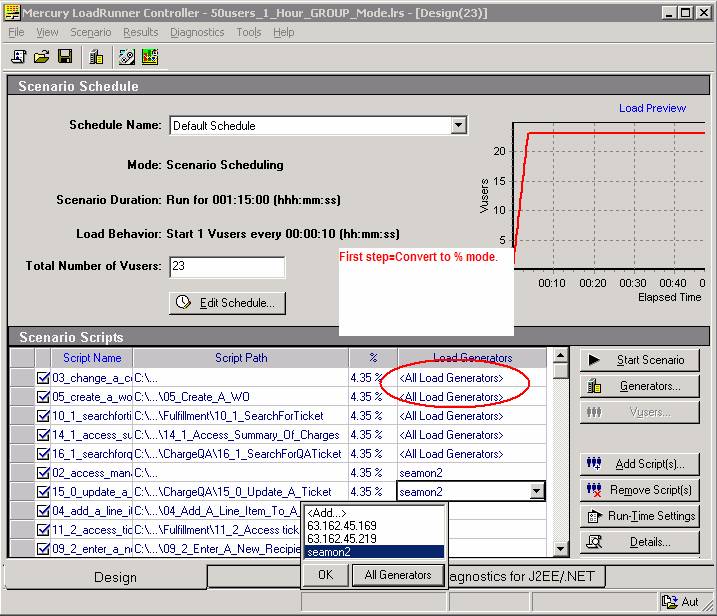
Task: Click row selector of 09_2_enter_a_n script
Action: (22, 548)
